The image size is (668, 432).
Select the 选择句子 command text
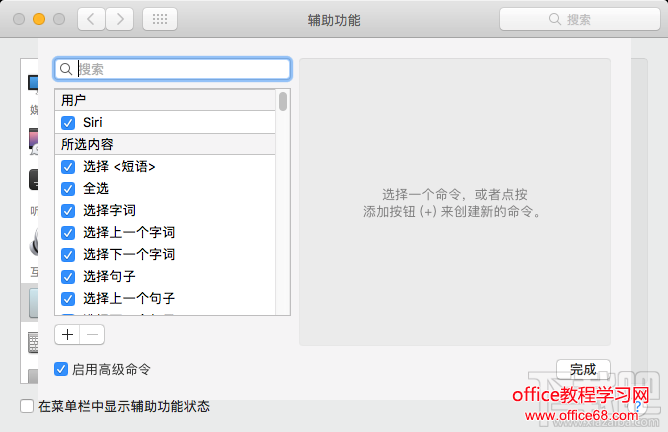109,277
